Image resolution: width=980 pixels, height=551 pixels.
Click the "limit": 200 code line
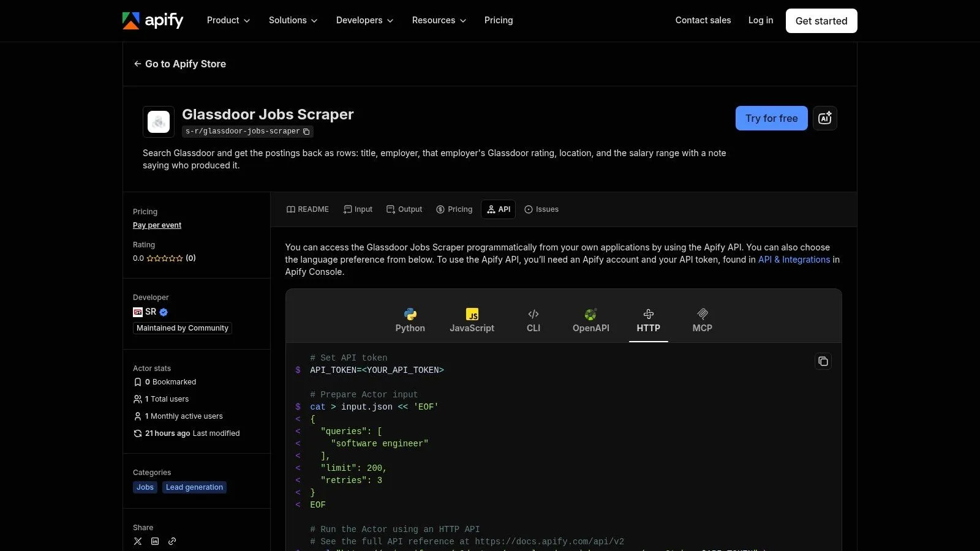(353, 468)
